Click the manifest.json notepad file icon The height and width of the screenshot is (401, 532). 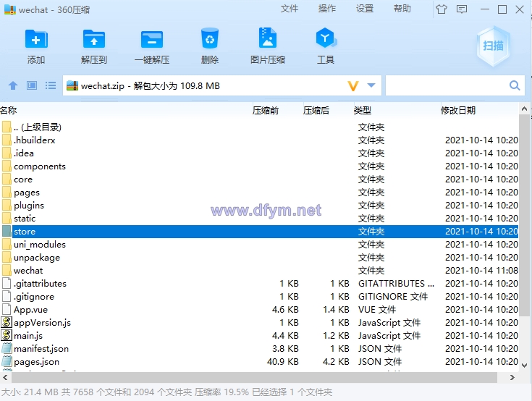(x=7, y=348)
